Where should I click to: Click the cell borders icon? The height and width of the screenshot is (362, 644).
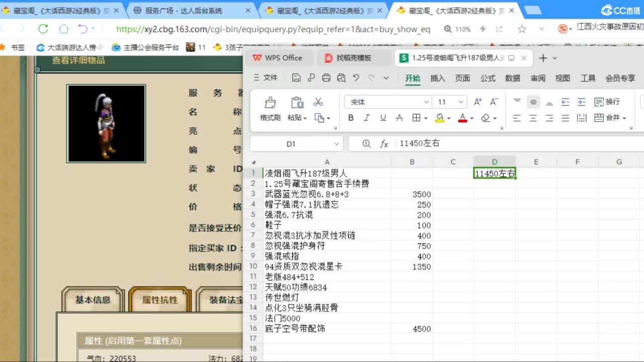(x=416, y=118)
